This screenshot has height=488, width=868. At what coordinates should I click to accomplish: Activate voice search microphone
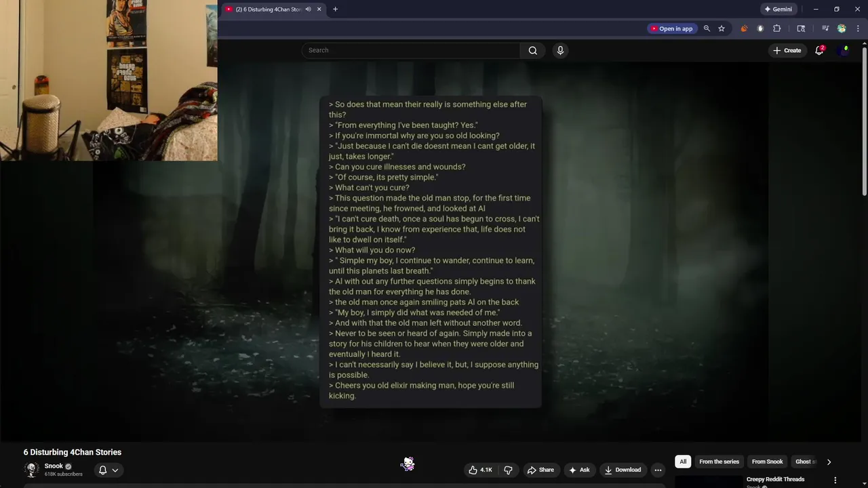560,50
